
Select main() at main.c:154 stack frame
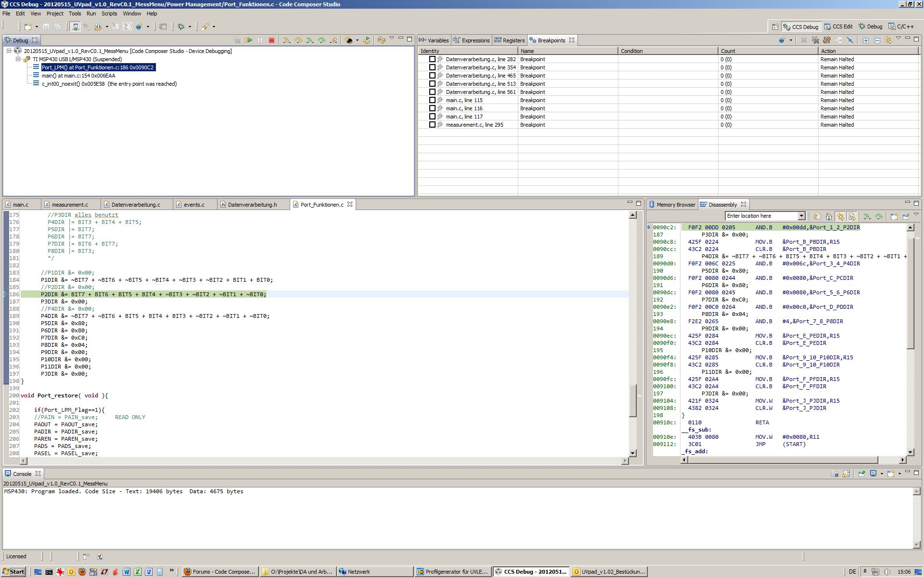click(x=78, y=76)
